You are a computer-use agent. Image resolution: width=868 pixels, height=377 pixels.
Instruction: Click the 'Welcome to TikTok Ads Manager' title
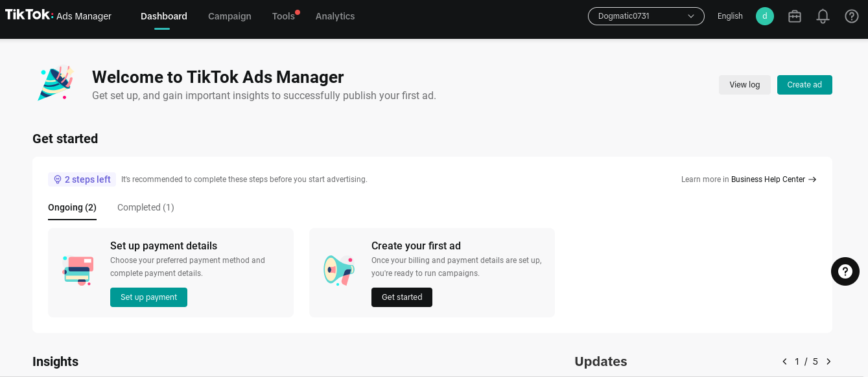pos(218,77)
